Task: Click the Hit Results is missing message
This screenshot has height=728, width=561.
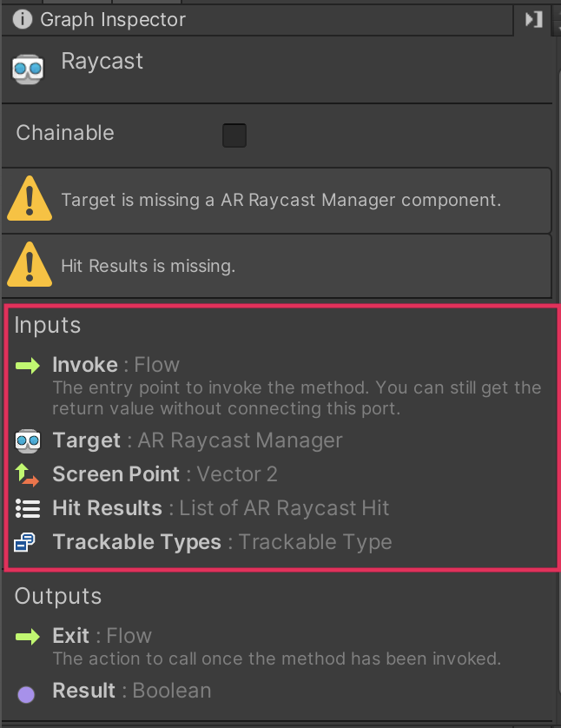Action: pyautogui.click(x=148, y=267)
